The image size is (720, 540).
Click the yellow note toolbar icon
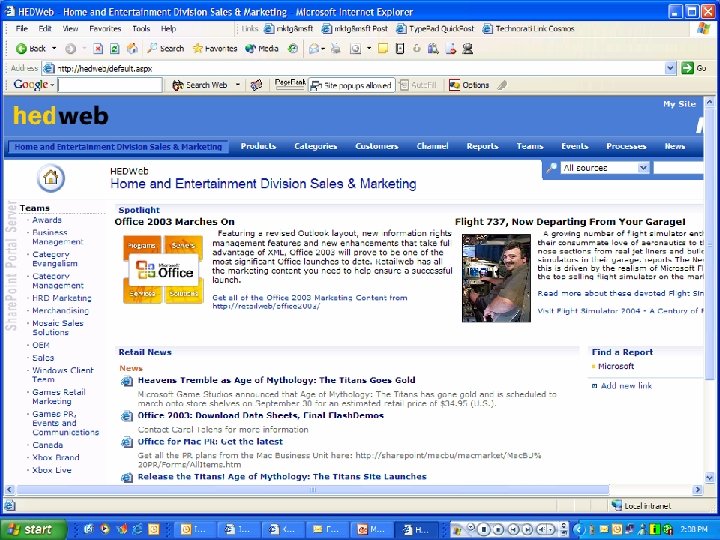pyautogui.click(x=382, y=48)
